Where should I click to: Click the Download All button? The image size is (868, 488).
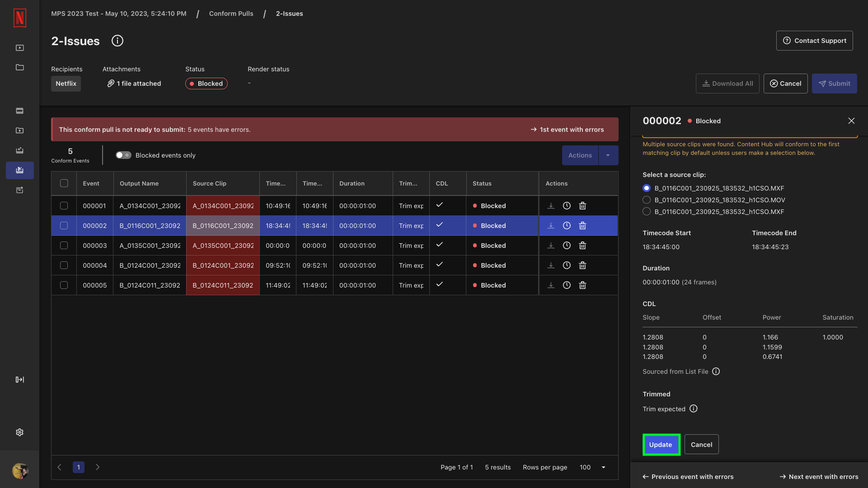727,84
